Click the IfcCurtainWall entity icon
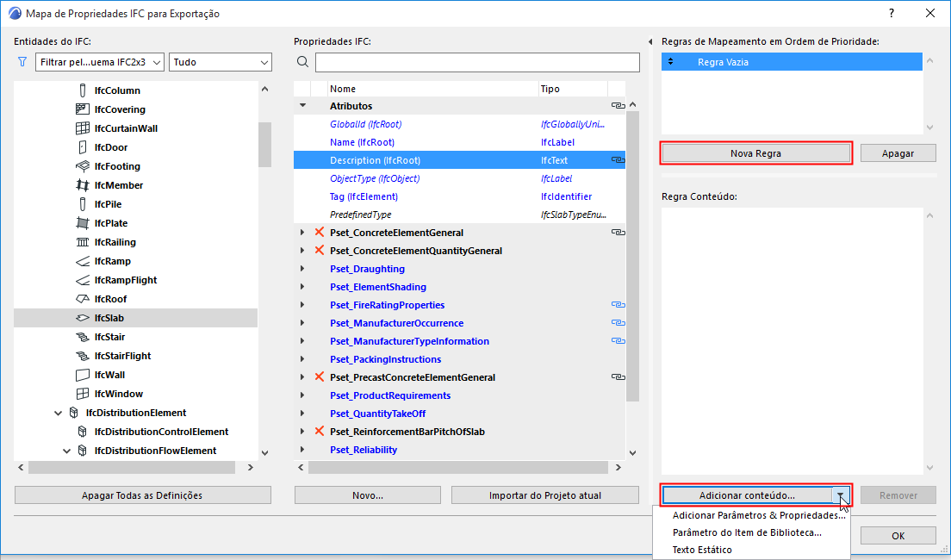The height and width of the screenshot is (560, 951). 83,128
